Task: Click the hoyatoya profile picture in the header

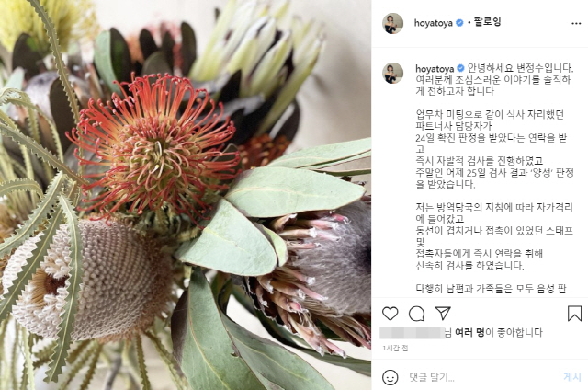Action: pos(392,23)
